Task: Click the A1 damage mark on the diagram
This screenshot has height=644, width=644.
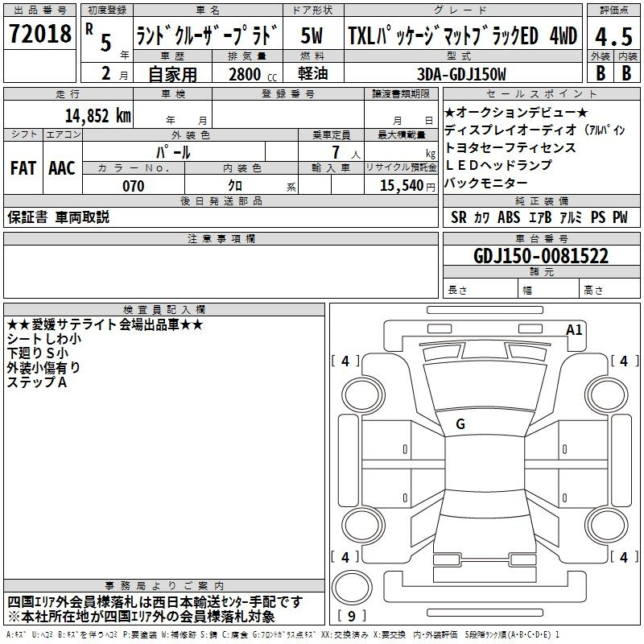Action: (x=574, y=330)
